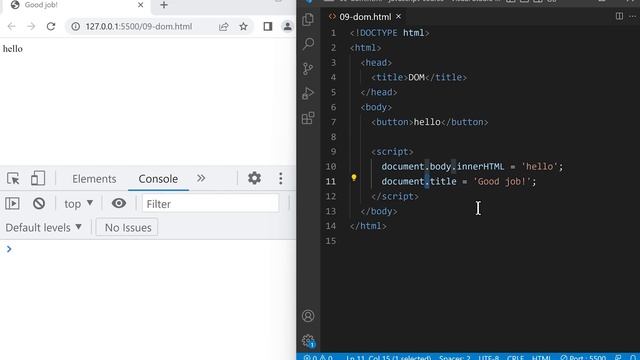The height and width of the screenshot is (360, 640).
Task: Activate the DevTools inspect element picker
Action: [13, 179]
